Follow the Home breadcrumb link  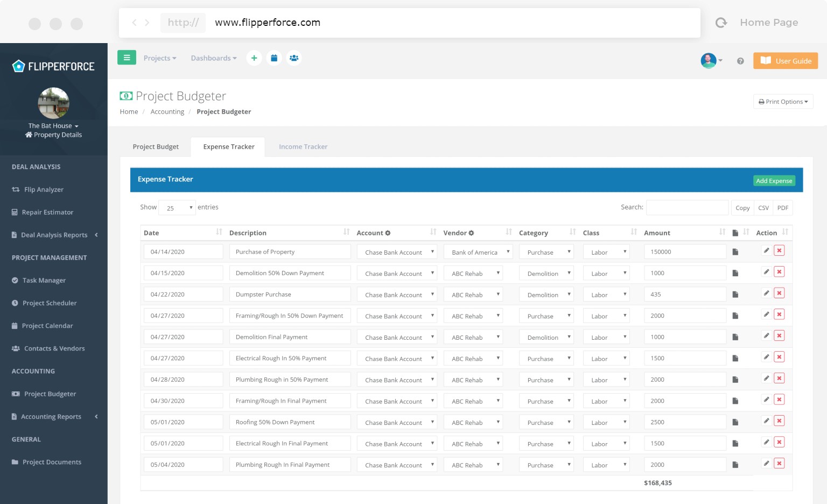(129, 111)
